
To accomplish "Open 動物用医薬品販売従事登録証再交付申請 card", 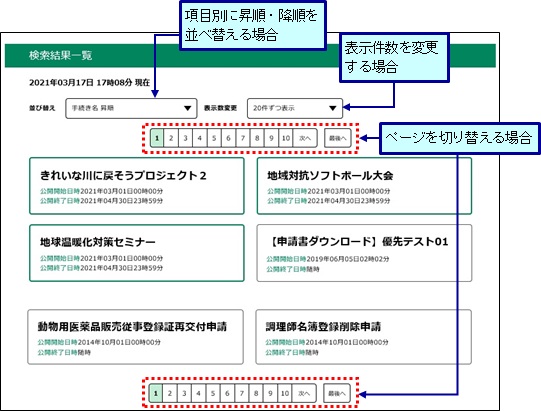I will [136, 337].
